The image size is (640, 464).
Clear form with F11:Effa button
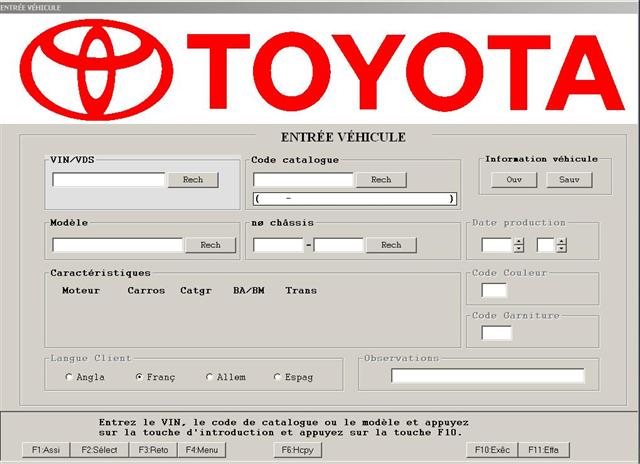click(x=543, y=450)
